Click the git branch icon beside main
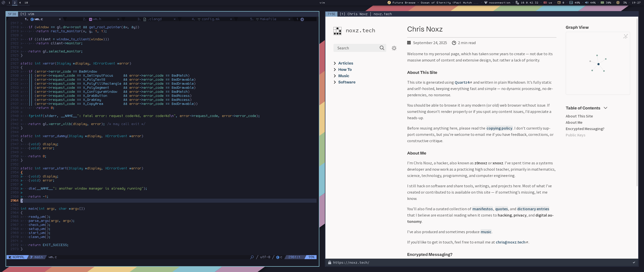Viewport: 644px width, 272px height. pyautogui.click(x=31, y=257)
